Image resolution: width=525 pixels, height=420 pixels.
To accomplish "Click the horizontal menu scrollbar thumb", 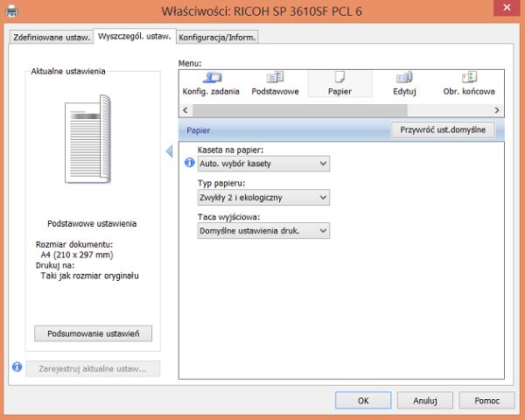I will click(300, 110).
